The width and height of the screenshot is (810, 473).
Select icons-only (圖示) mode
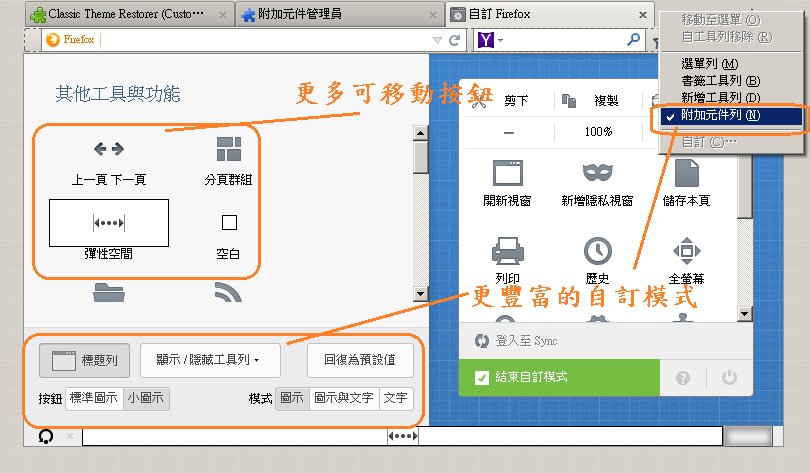coord(292,398)
